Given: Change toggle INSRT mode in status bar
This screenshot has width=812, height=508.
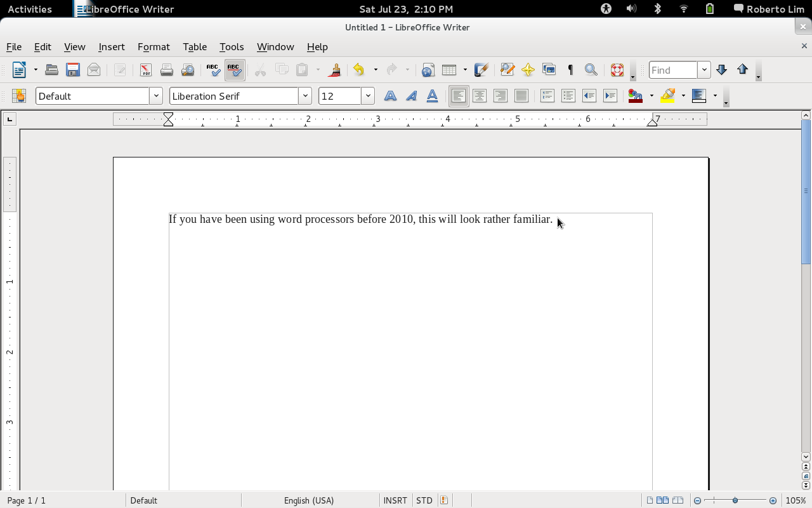Looking at the screenshot, I should [x=395, y=500].
